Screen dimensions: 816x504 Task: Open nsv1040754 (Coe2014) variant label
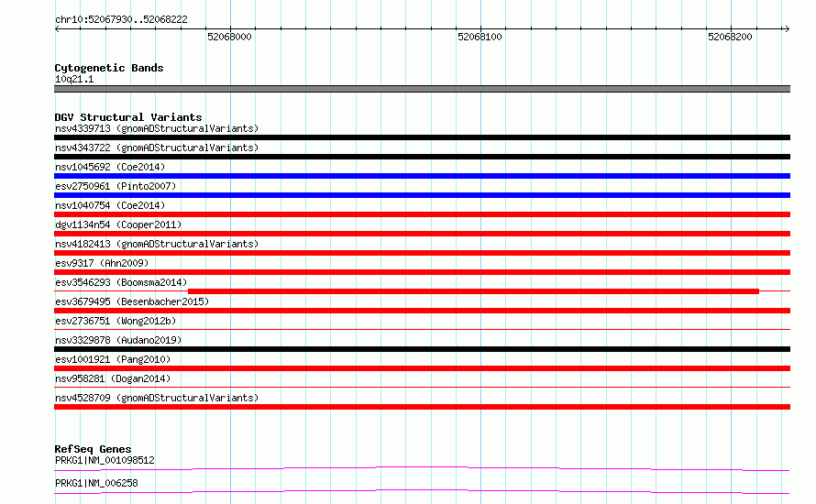[x=110, y=205]
